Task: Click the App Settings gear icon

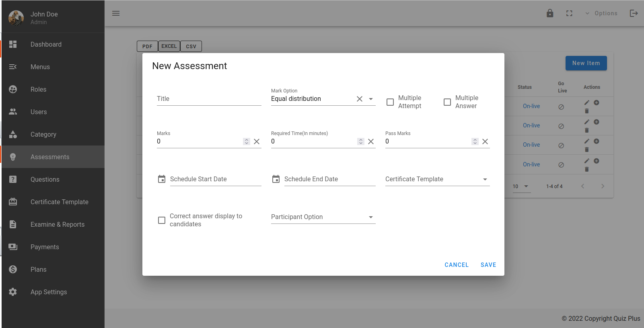Action: click(x=13, y=292)
